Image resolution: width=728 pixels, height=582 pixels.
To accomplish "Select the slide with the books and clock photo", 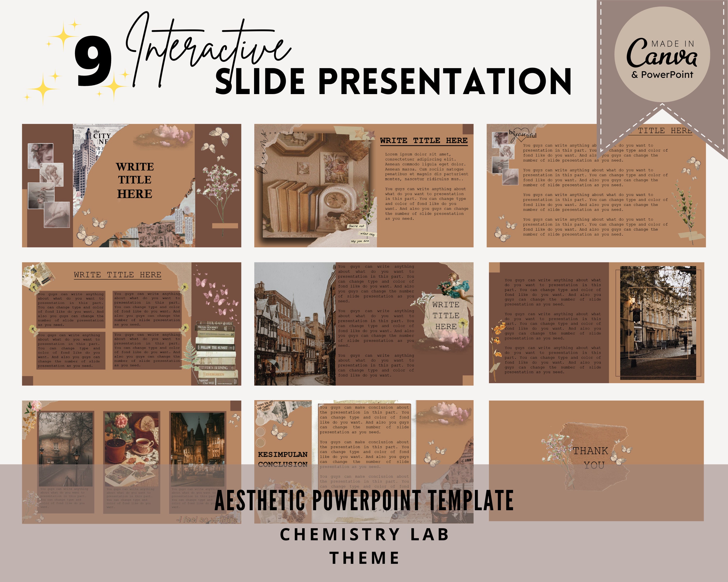I will coord(364,186).
